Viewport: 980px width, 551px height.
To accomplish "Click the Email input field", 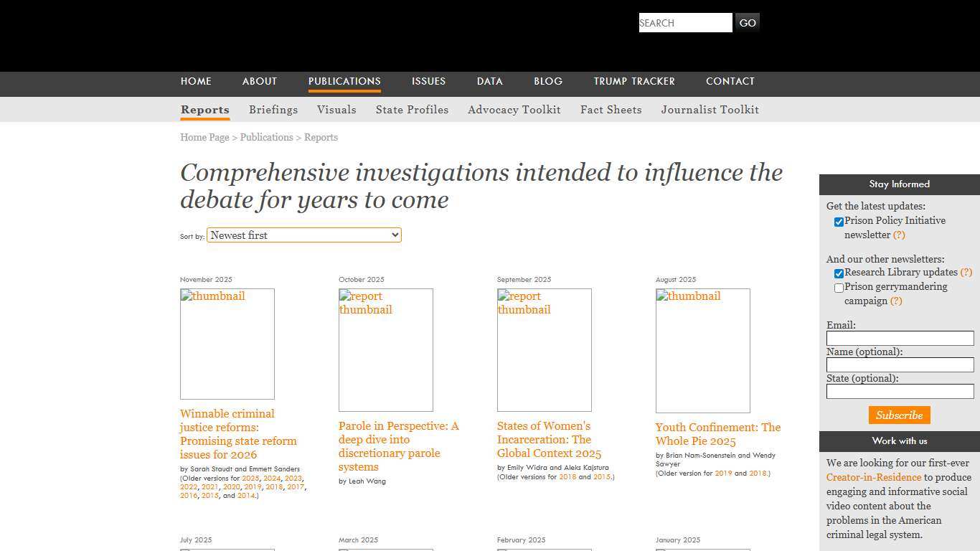I will click(899, 338).
